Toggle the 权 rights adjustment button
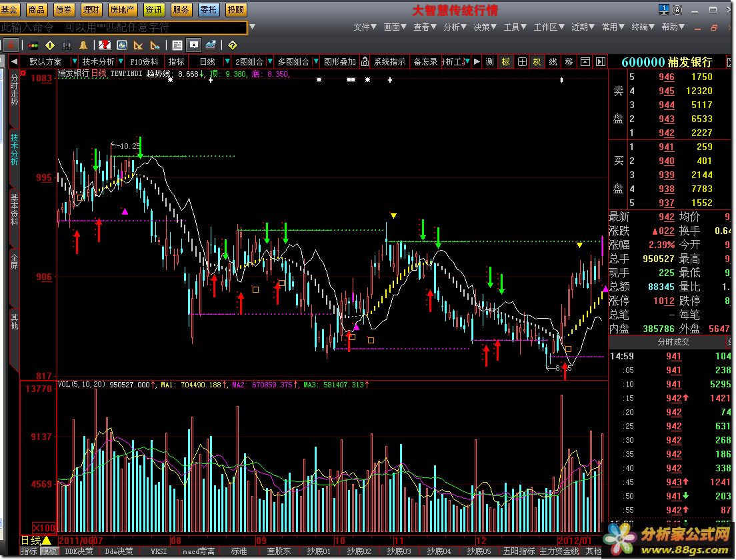 pos(537,61)
